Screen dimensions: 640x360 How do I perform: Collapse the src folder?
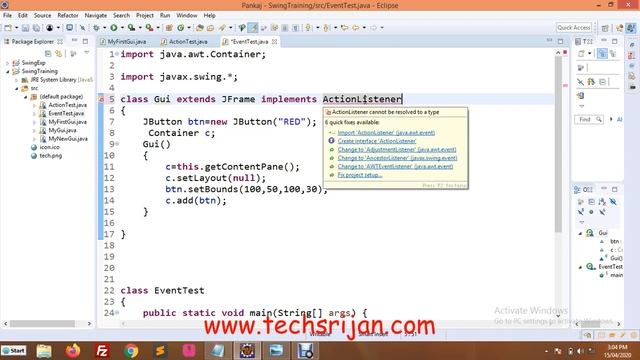(x=16, y=88)
